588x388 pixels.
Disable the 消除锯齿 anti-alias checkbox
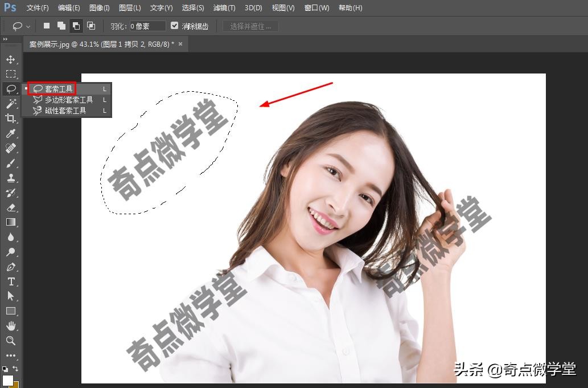tap(174, 25)
